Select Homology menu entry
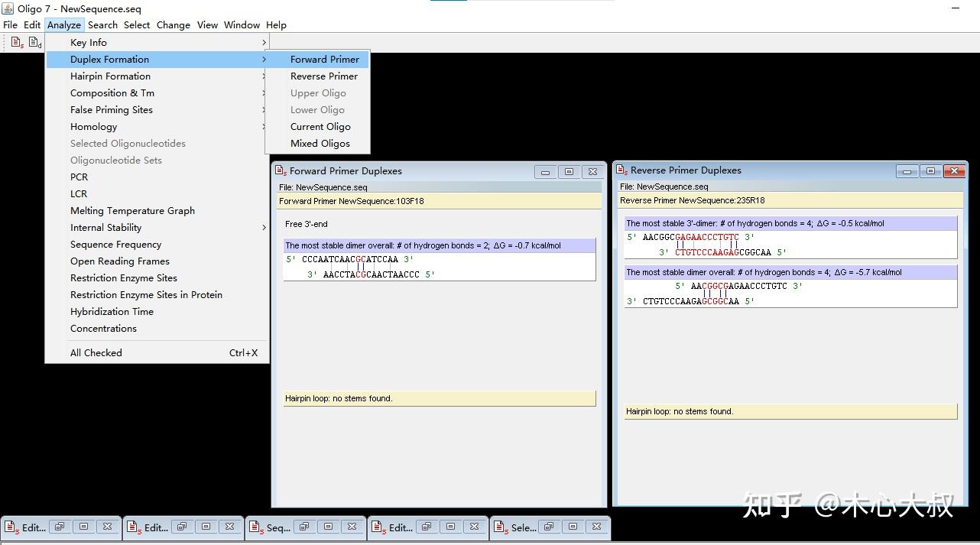The height and width of the screenshot is (545, 980). (157, 127)
